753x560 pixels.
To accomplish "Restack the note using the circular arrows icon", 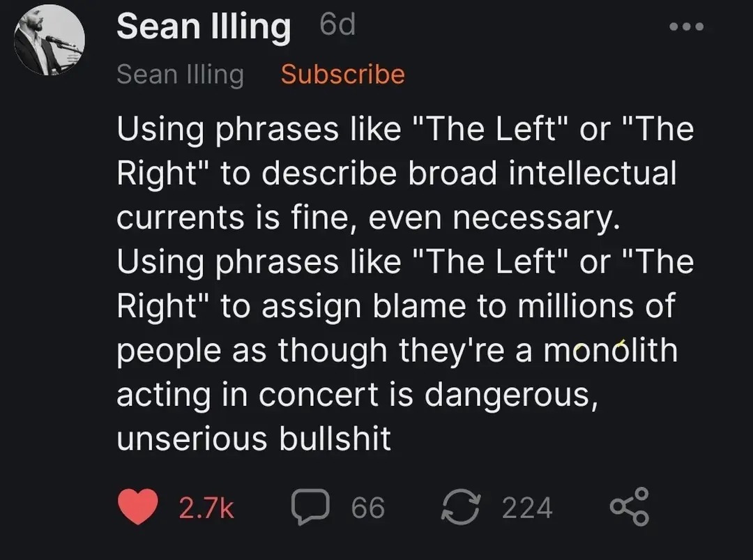I will (x=460, y=507).
